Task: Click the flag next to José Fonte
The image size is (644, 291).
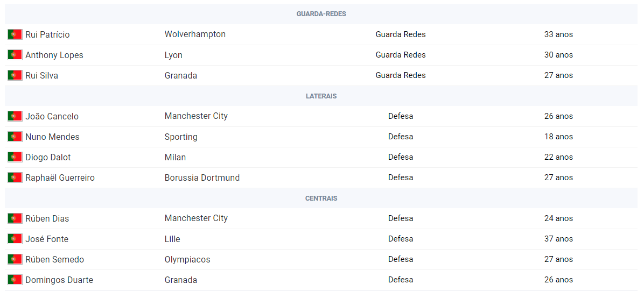Action: click(x=15, y=239)
